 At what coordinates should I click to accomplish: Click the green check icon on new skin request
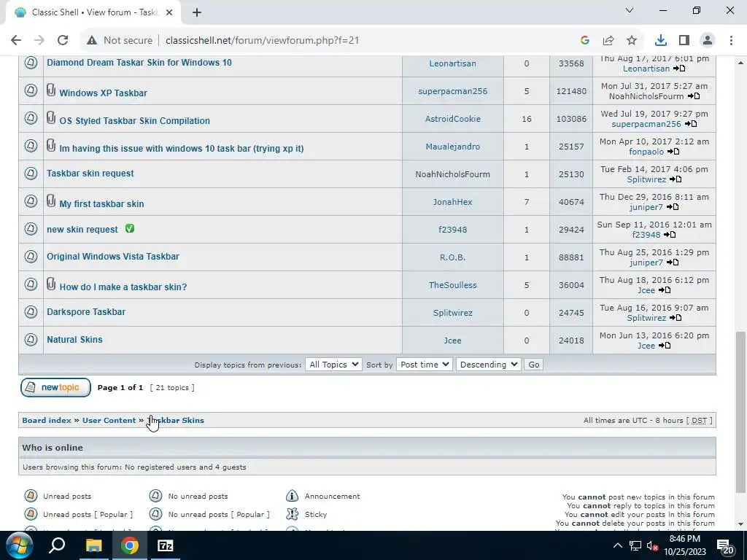pyautogui.click(x=130, y=228)
